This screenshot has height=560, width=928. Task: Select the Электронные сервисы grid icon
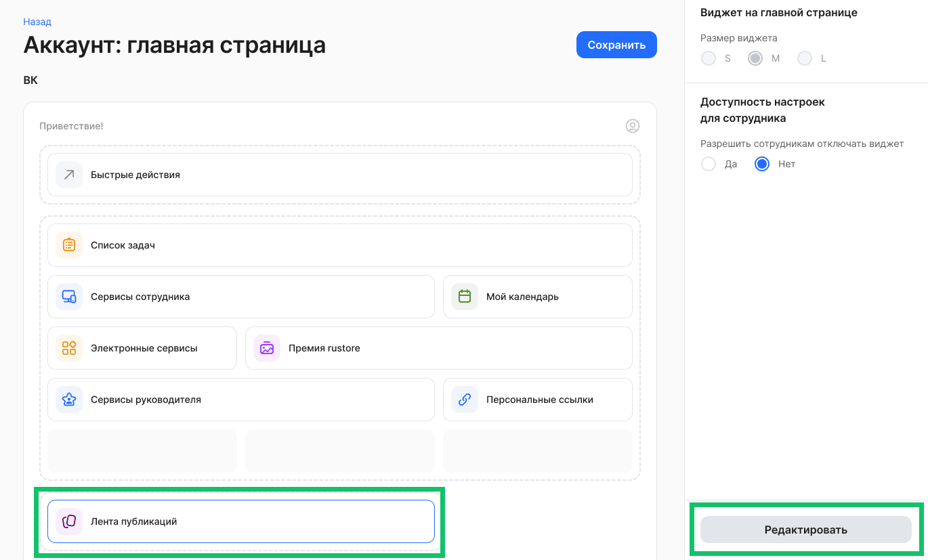coord(68,347)
